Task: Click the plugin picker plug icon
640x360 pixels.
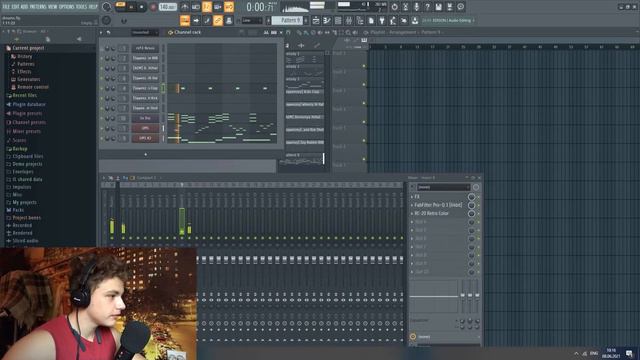Action: pyautogui.click(x=382, y=20)
